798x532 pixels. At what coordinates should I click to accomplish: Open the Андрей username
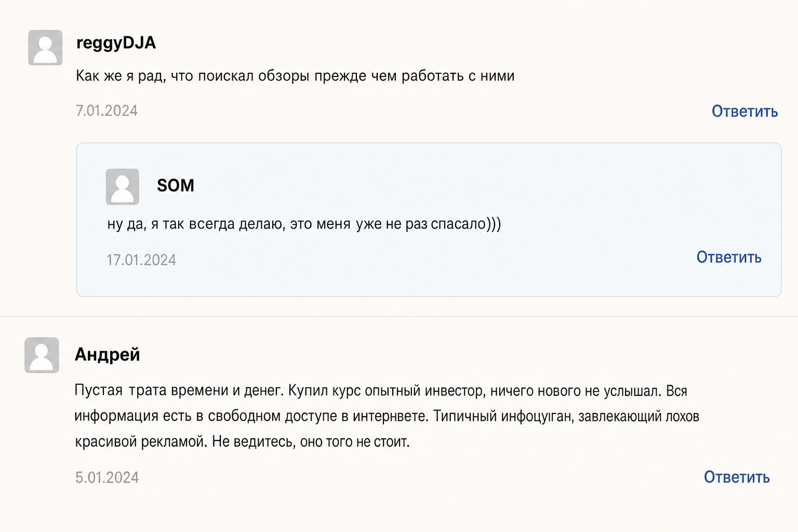[x=108, y=354]
